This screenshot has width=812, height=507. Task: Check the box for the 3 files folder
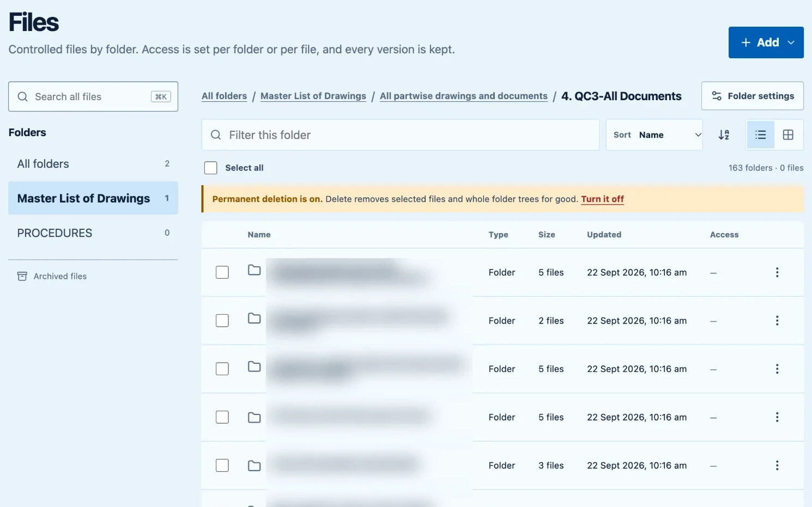coord(222,466)
